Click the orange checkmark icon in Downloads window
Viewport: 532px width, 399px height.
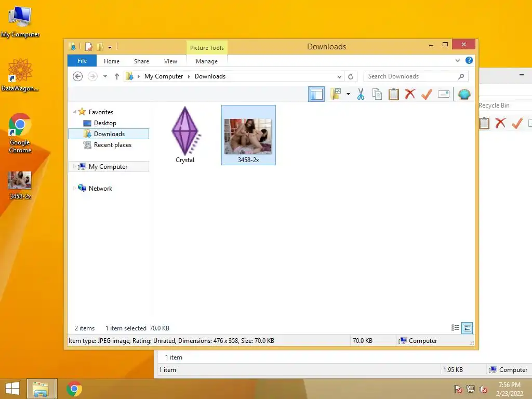pos(427,94)
